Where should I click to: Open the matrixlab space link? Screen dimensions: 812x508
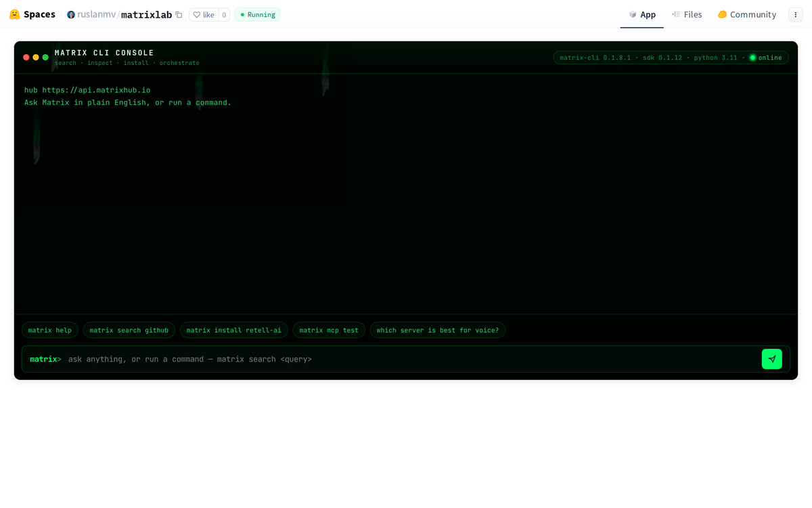146,14
